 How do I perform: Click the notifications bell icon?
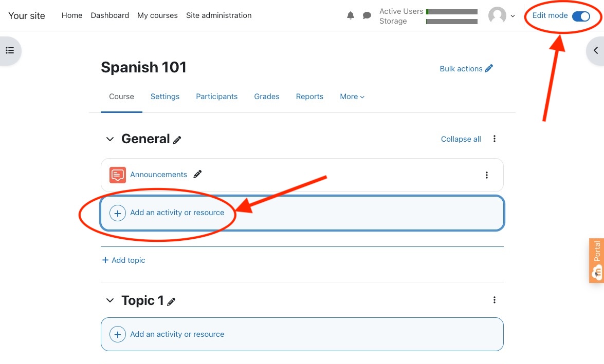pos(351,16)
